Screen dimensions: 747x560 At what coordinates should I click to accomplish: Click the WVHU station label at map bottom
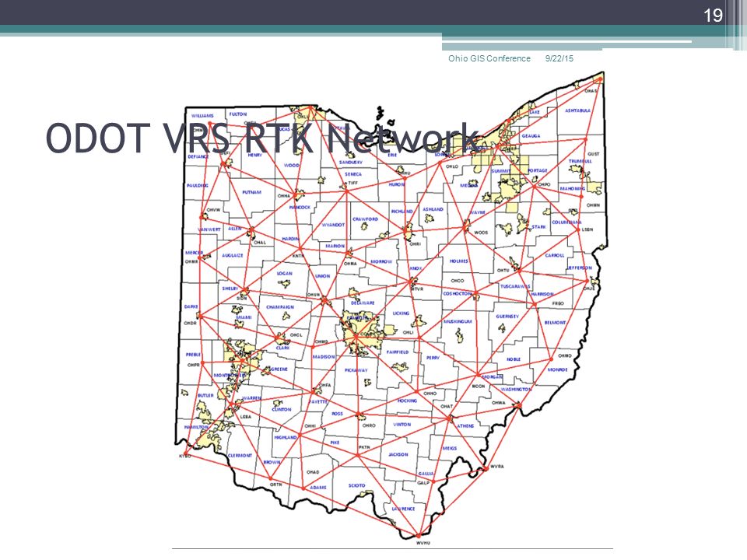(423, 543)
